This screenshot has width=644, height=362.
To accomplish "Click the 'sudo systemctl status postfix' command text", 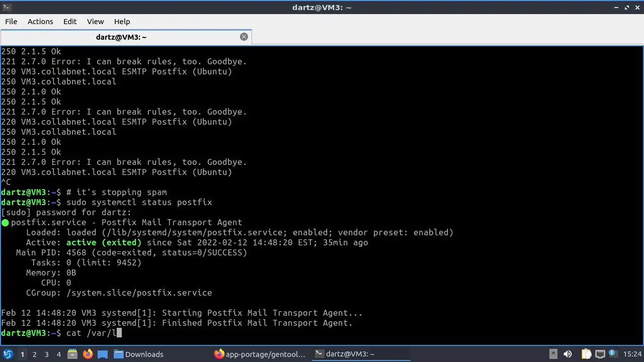I will [x=139, y=202].
